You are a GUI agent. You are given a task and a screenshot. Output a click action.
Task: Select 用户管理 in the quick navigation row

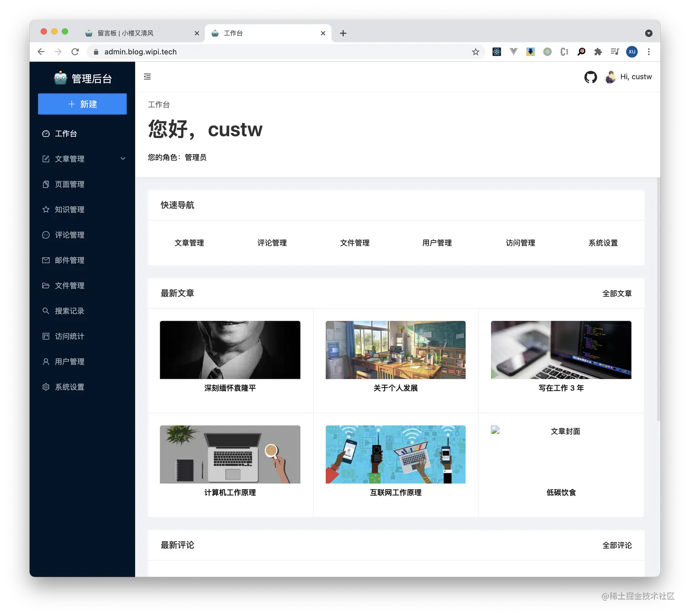[x=436, y=243]
